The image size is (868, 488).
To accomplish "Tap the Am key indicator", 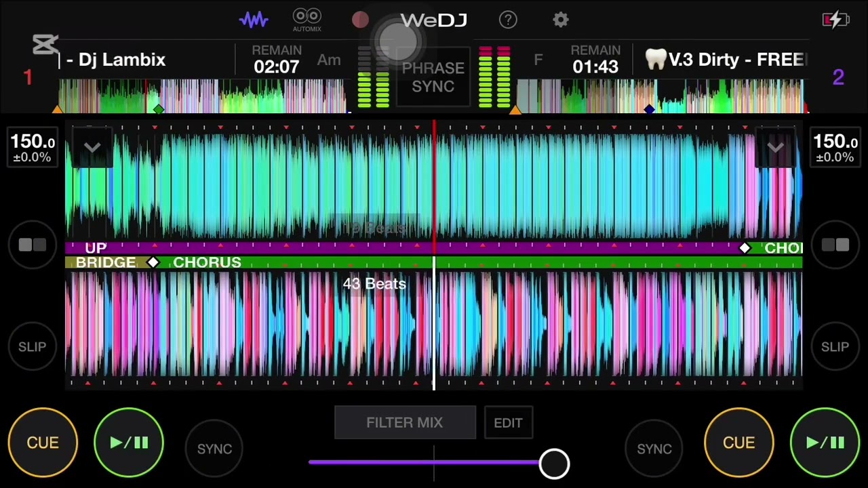I will [329, 60].
